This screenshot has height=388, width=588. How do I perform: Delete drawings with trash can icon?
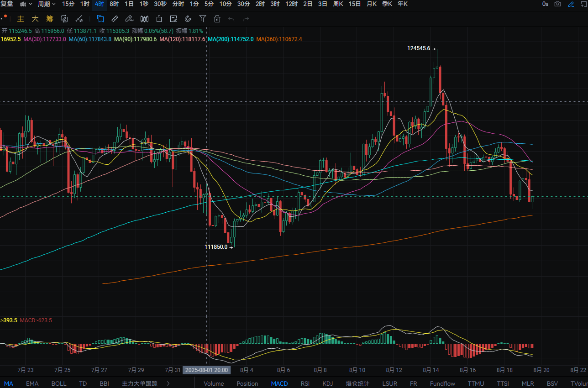tap(217, 19)
